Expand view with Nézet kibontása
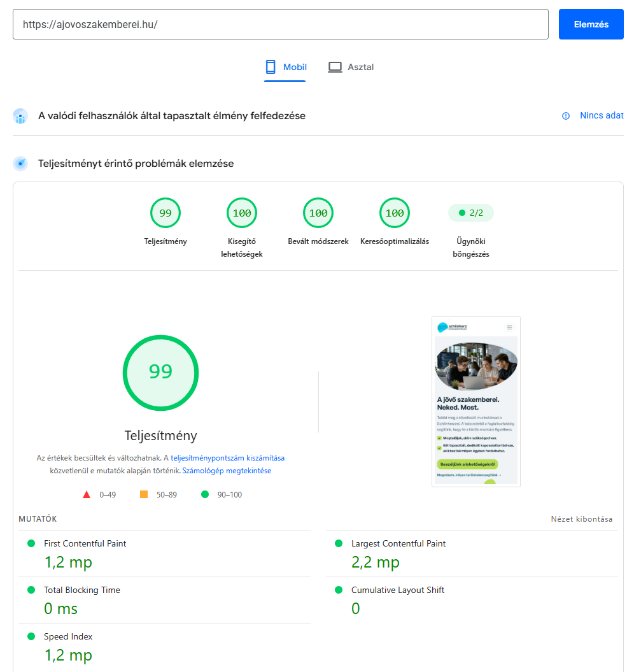Screen dimensions: 634x672 coord(581,519)
